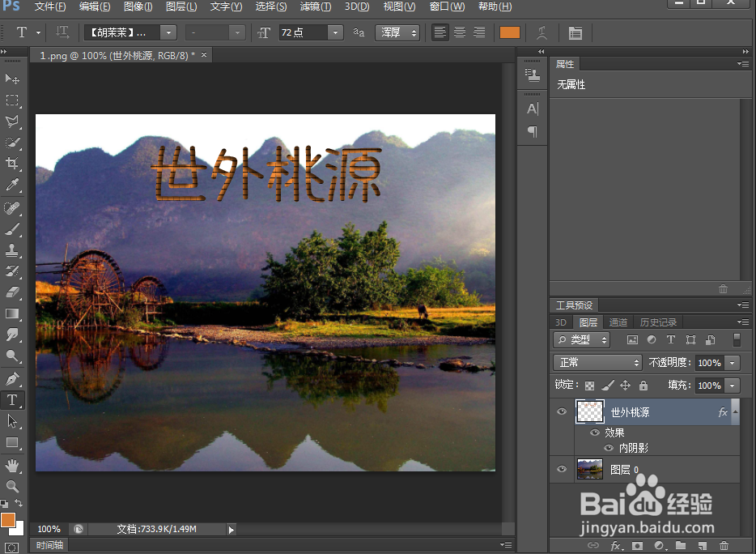The height and width of the screenshot is (554, 756).
Task: Lock layer position
Action: pos(626,385)
